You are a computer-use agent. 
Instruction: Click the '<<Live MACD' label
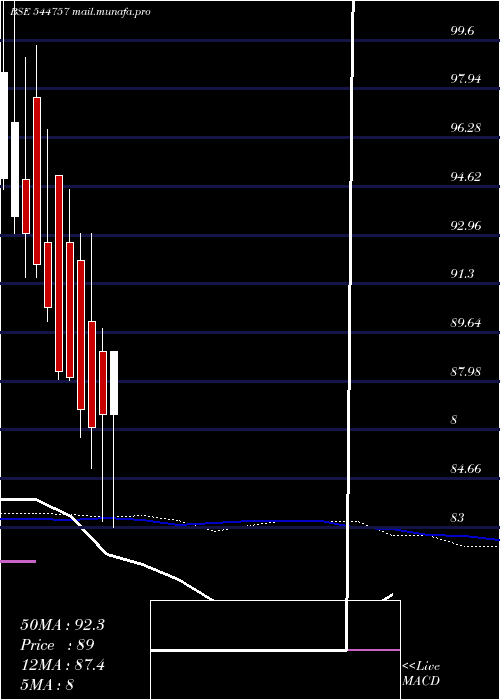(421, 673)
